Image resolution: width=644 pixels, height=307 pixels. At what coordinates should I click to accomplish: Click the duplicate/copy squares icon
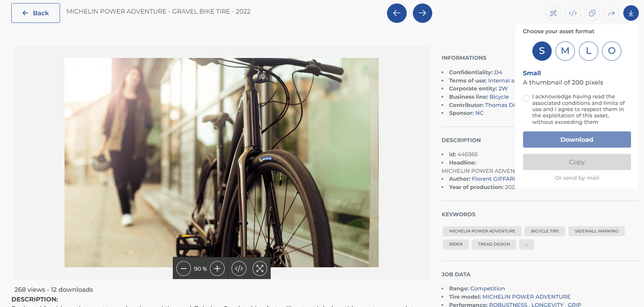point(592,13)
